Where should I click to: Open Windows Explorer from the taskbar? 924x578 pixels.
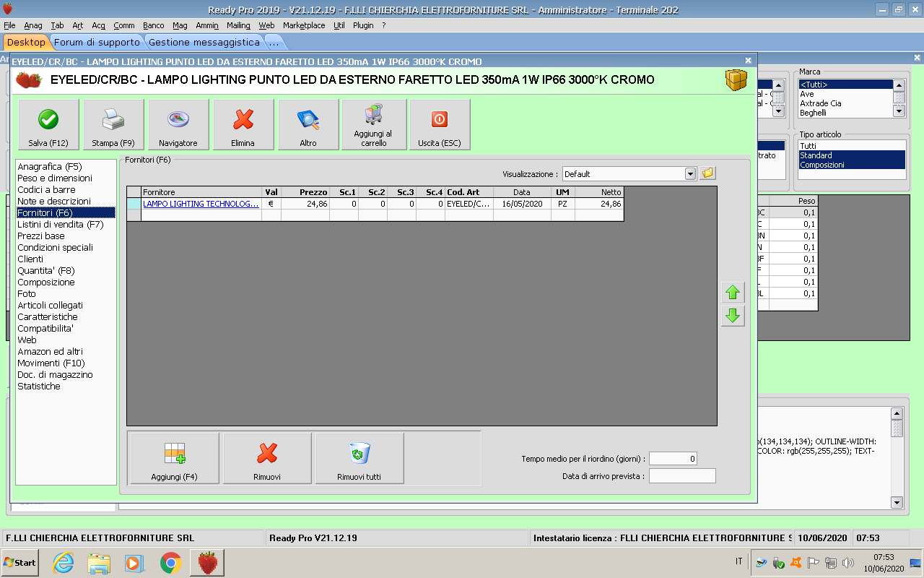pos(99,563)
